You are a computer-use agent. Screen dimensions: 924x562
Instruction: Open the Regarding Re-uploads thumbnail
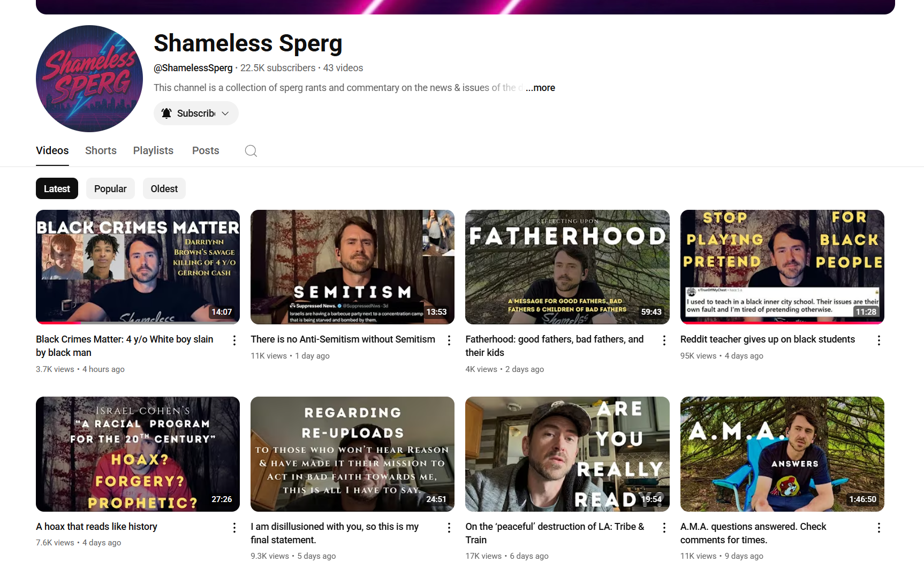pyautogui.click(x=352, y=454)
